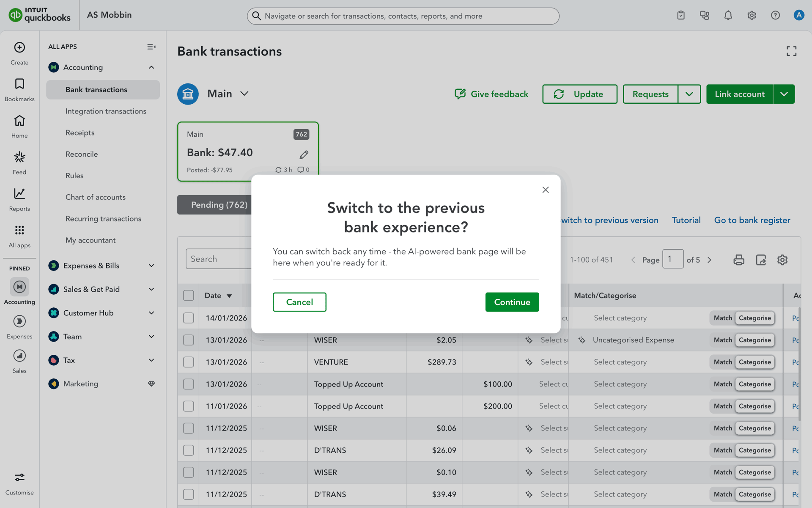The height and width of the screenshot is (508, 812).
Task: Open the All apps grid icon
Action: pos(19,230)
